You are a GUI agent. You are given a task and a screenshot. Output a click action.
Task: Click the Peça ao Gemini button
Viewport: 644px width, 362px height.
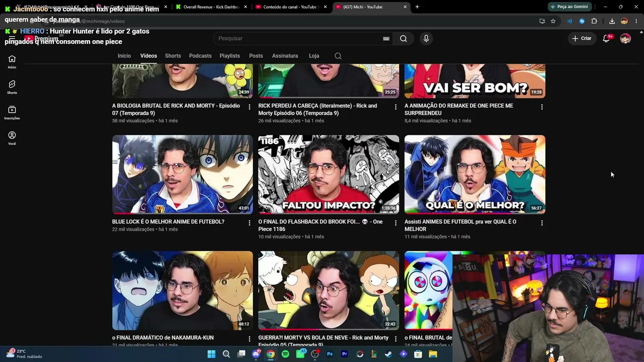(570, 7)
